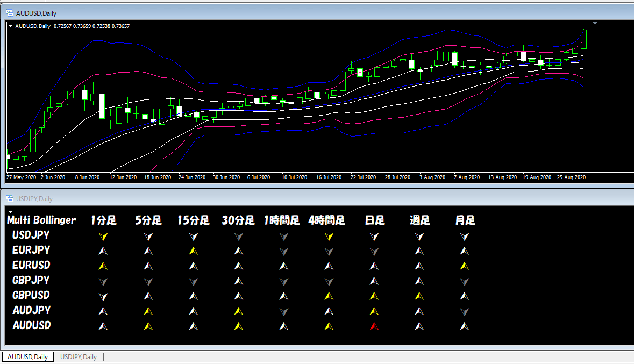Viewport: 634px width, 364px height.
Task: Click GBPJPY 1分足 gray down arrow
Action: coord(103,282)
